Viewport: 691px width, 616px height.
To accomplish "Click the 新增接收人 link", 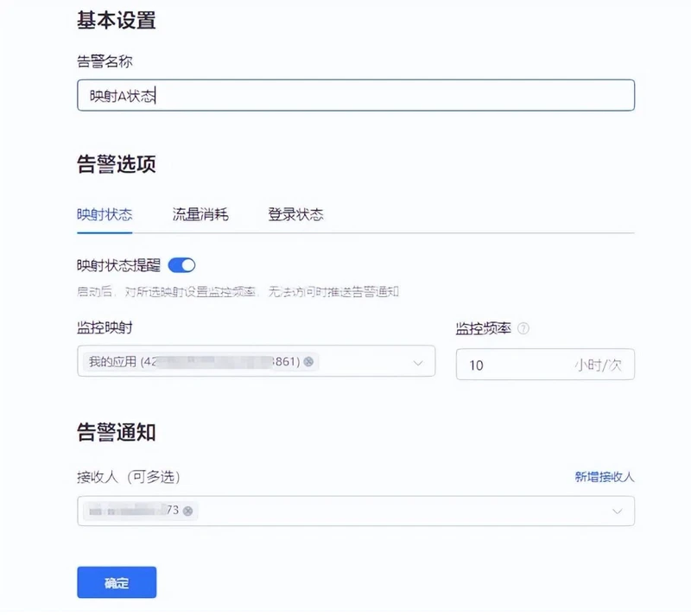I will pos(605,477).
